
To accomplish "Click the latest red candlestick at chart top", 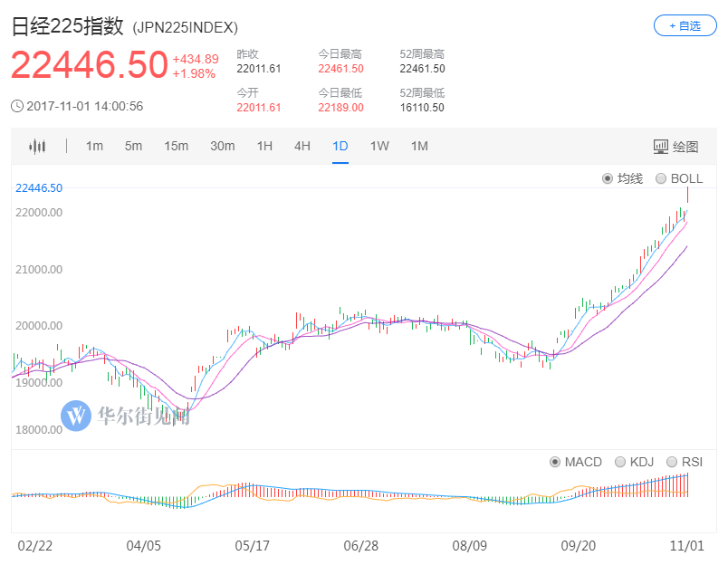I will click(687, 195).
